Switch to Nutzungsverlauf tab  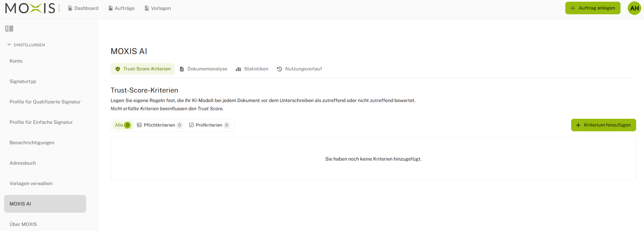click(299, 69)
